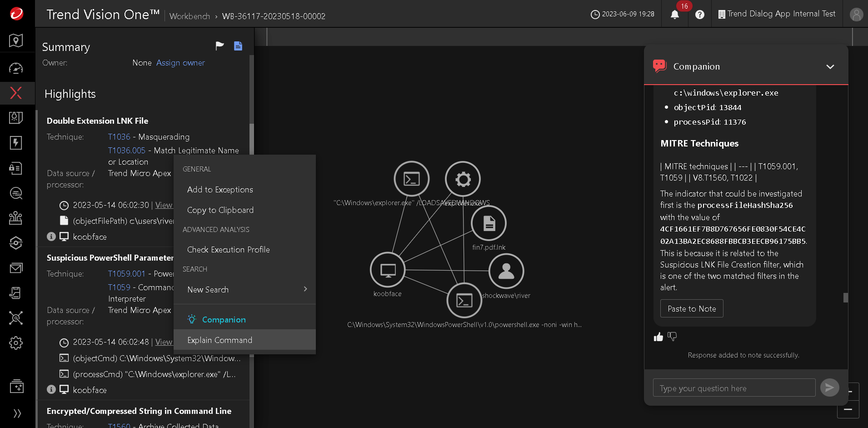868x428 pixels.
Task: Click the Assign owner link
Action: [180, 63]
